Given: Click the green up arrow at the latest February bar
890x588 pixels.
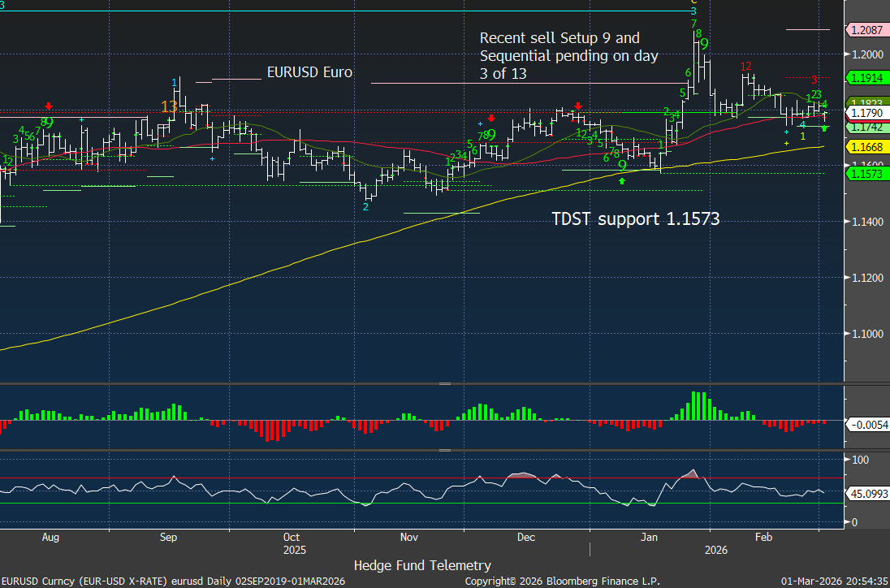Looking at the screenshot, I should pos(825,128).
